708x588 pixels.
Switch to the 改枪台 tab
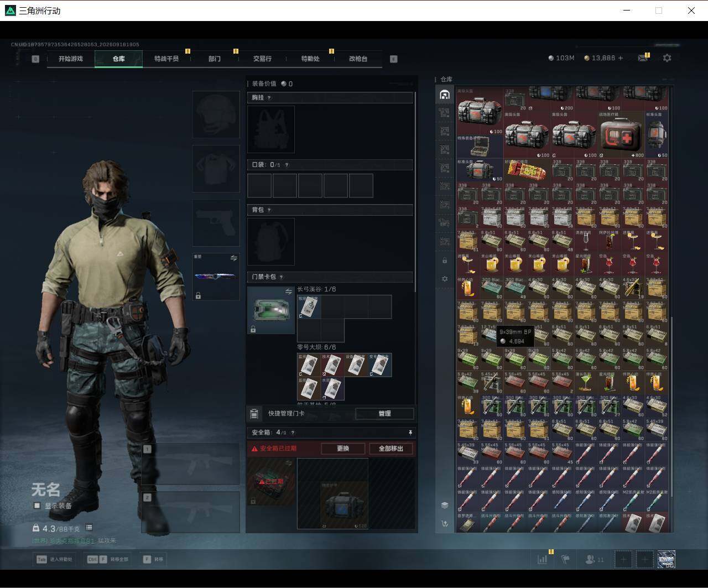click(x=358, y=59)
